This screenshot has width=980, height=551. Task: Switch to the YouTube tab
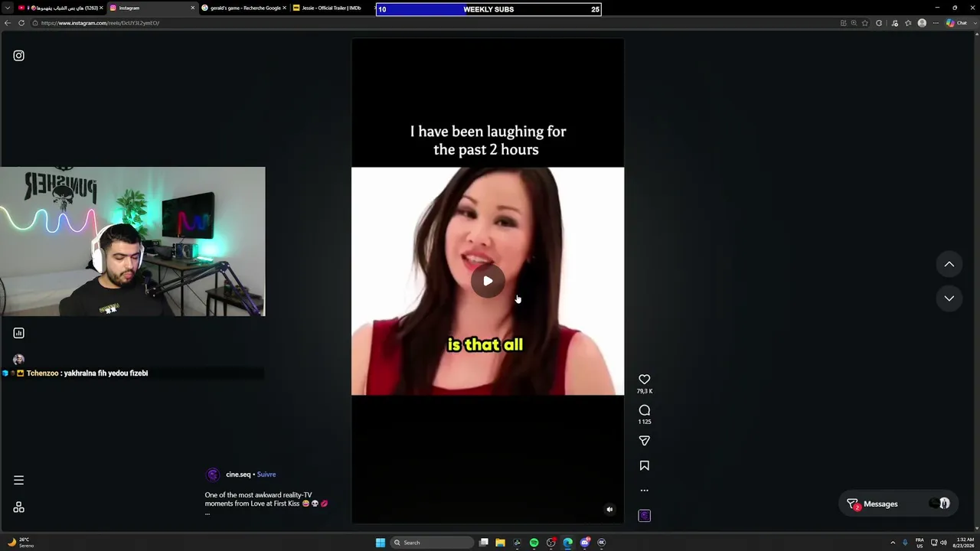tap(60, 8)
